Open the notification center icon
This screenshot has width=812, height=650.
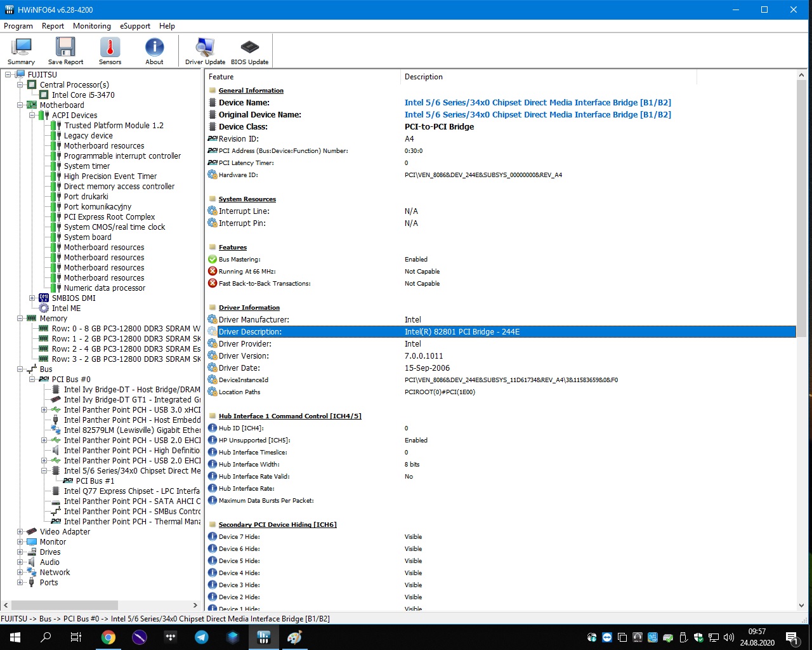[x=791, y=637]
